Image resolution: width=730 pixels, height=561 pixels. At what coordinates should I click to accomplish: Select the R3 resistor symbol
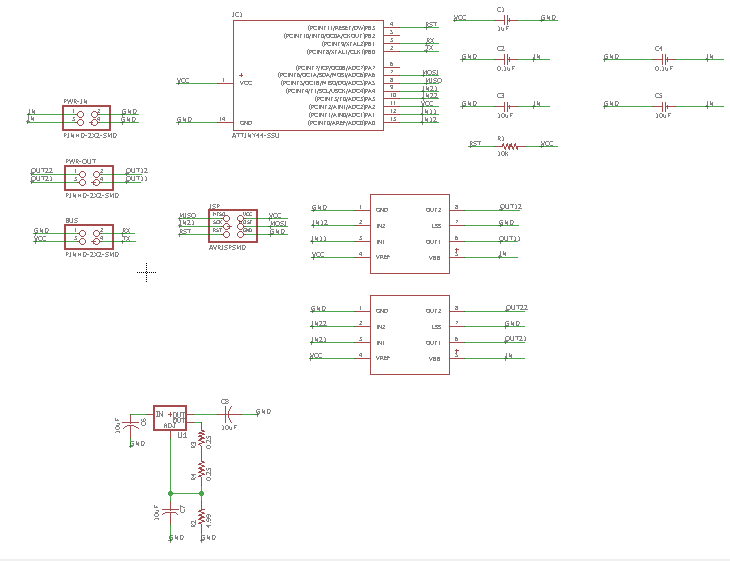pos(201,439)
